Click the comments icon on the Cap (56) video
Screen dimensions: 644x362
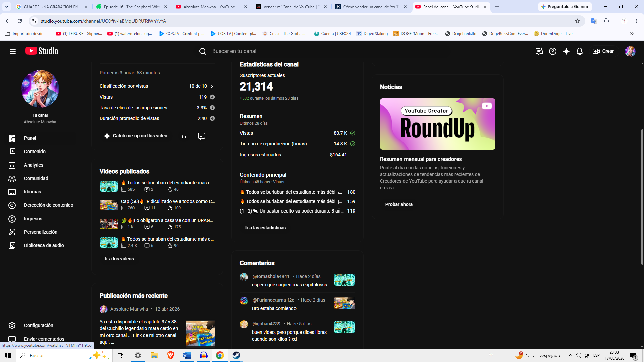coord(147,208)
